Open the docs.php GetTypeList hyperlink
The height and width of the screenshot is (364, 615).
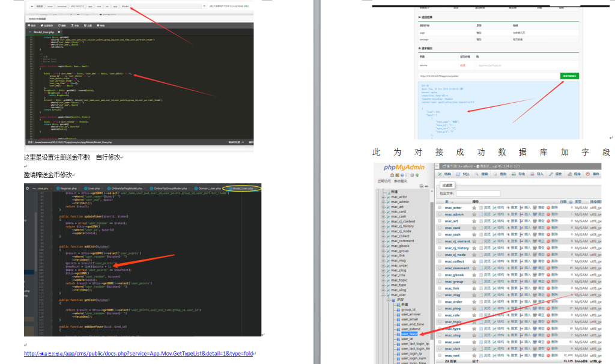pyautogui.click(x=139, y=353)
